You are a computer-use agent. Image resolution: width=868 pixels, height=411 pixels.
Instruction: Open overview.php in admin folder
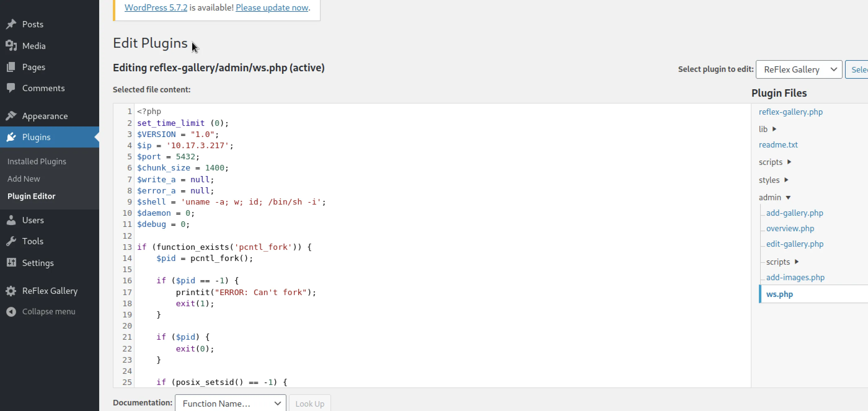pyautogui.click(x=790, y=228)
